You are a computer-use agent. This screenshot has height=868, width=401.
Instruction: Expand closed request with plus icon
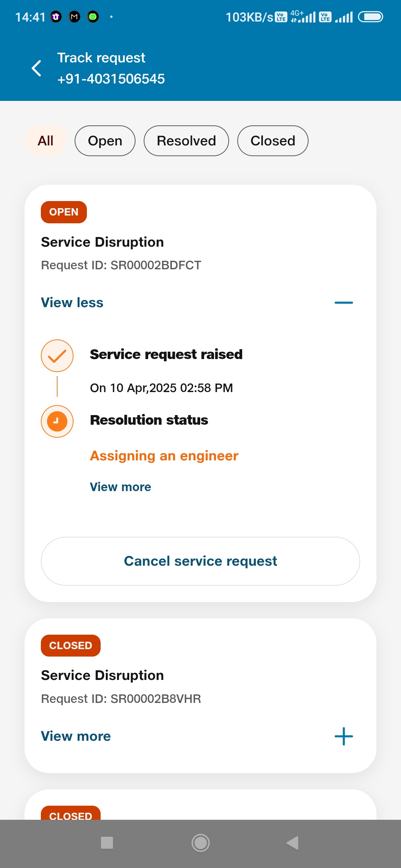[x=344, y=736]
